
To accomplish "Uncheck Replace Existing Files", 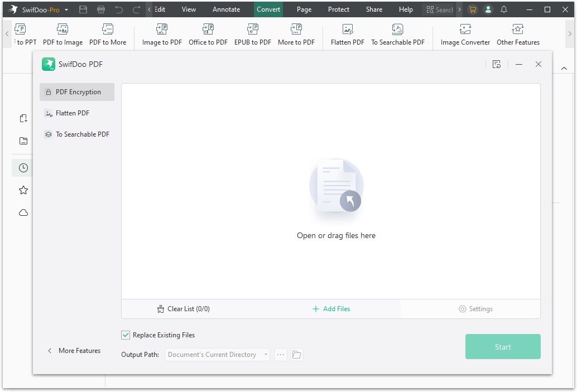I will pyautogui.click(x=126, y=335).
